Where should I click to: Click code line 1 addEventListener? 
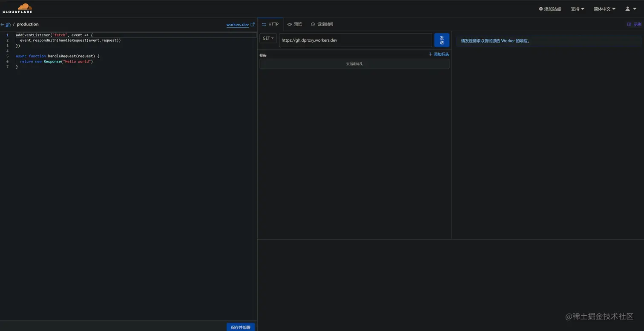[54, 35]
